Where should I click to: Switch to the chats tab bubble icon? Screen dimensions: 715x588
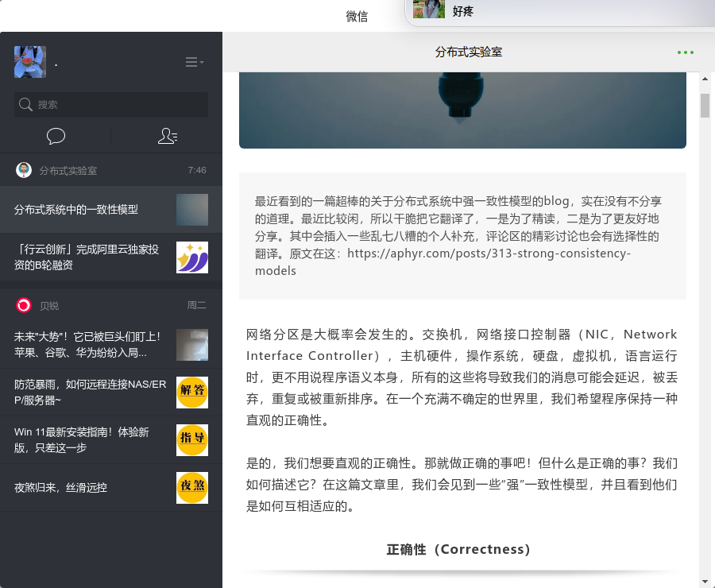56,136
